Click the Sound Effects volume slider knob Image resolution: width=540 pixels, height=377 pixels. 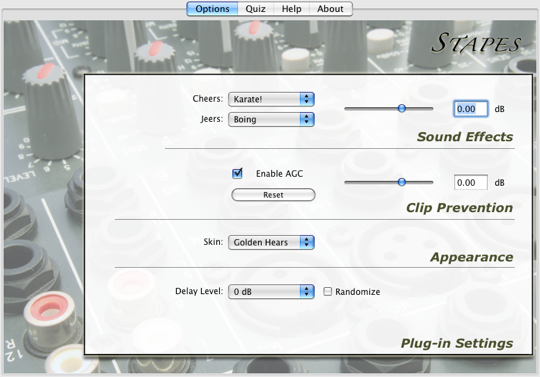tap(402, 108)
